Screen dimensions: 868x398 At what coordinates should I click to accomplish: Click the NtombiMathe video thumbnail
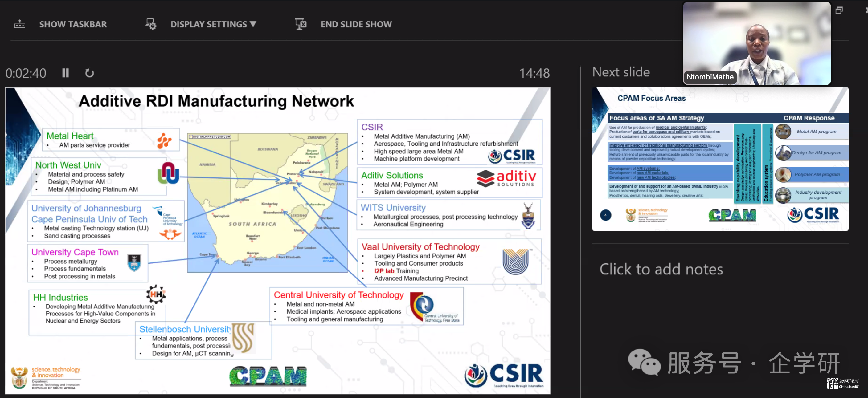(757, 43)
